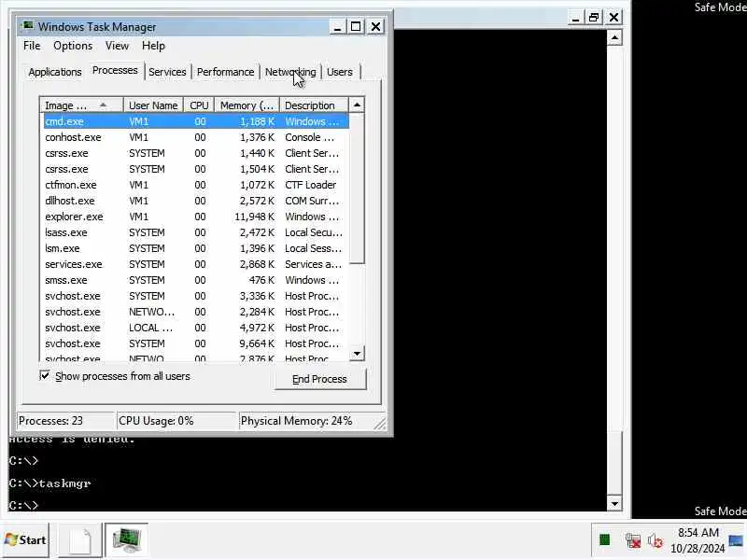Select the Processes tab
Screen dimensions: 747x560
click(x=115, y=71)
